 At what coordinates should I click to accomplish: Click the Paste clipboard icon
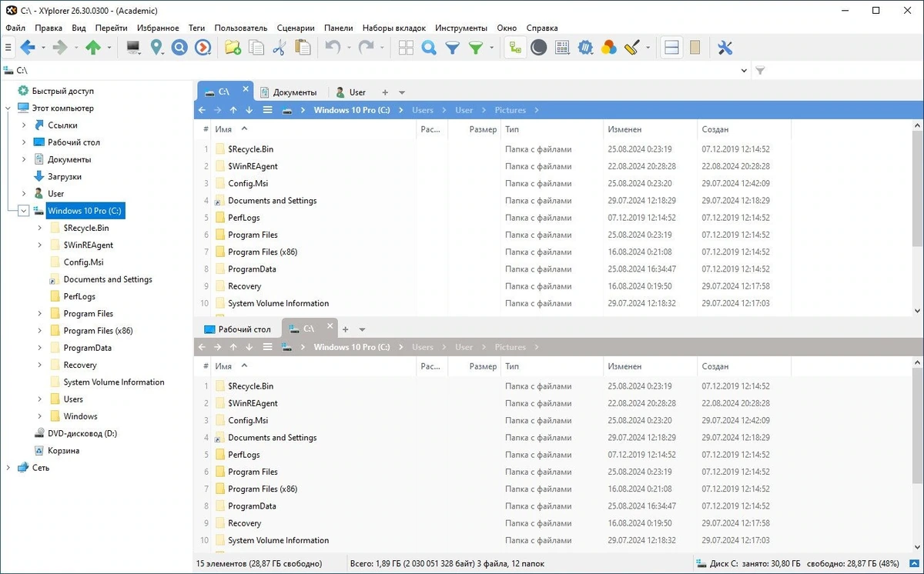303,48
